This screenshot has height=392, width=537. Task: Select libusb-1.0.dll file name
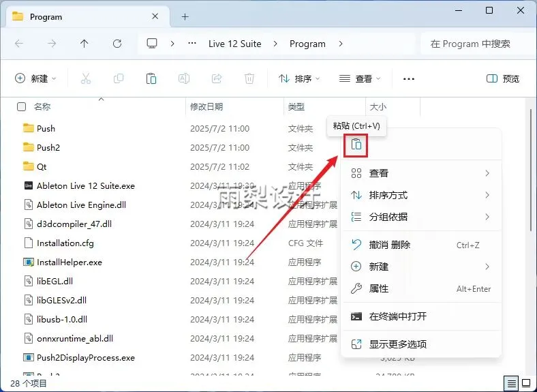62,319
